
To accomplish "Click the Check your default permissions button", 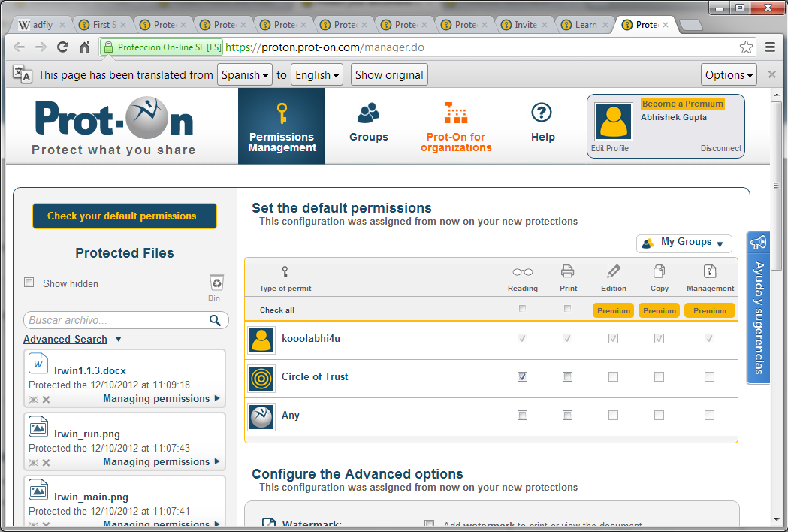I will pos(124,216).
